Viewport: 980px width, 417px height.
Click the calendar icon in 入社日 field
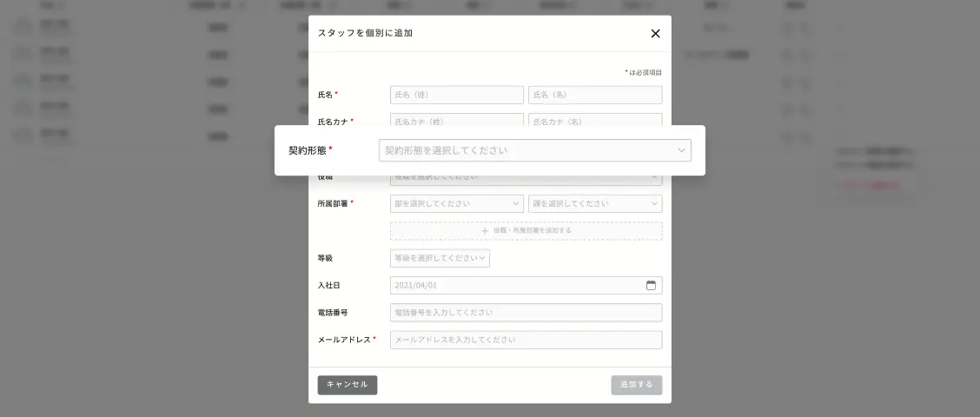point(651,285)
